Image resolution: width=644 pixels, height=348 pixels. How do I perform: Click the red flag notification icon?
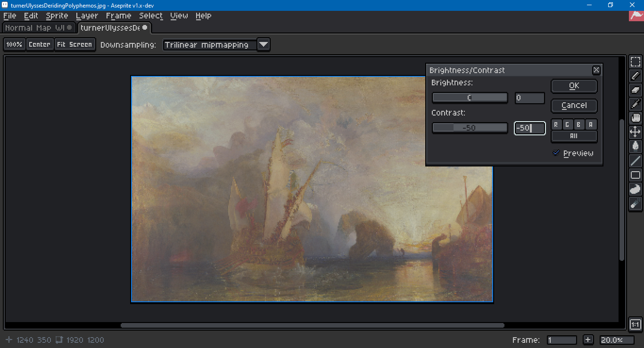(x=636, y=16)
